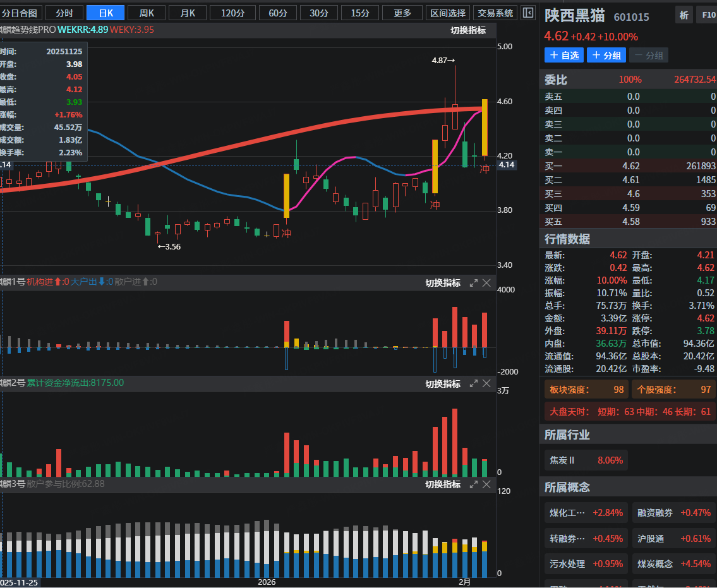Click the 区间选择 button
This screenshot has width=717, height=588.
point(448,13)
